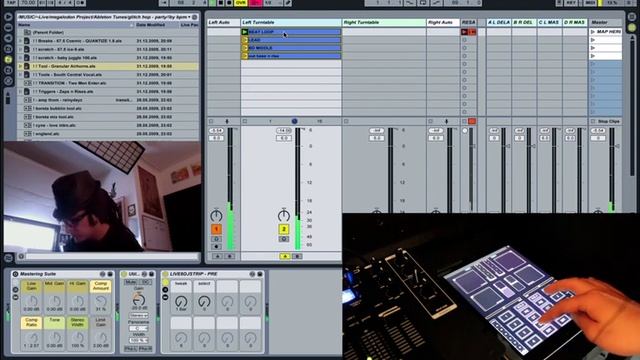Select the Left Turntable track header
The width and height of the screenshot is (640, 360).
point(291,22)
